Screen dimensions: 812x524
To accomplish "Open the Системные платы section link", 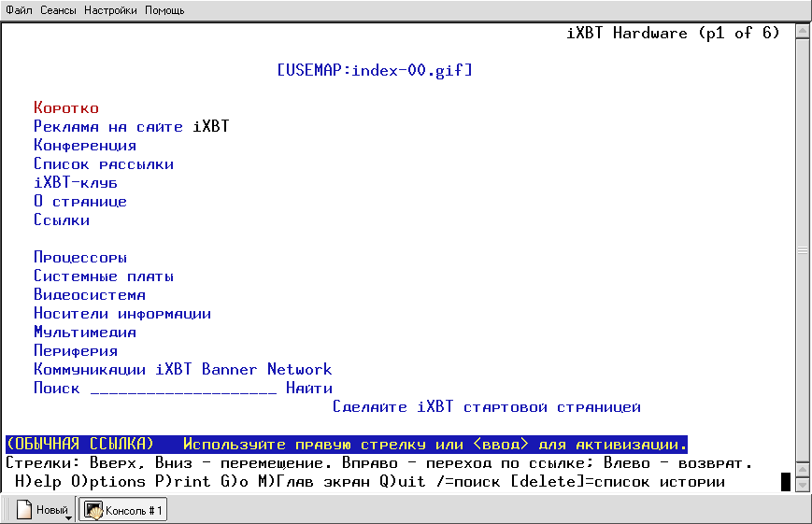I will tap(104, 276).
